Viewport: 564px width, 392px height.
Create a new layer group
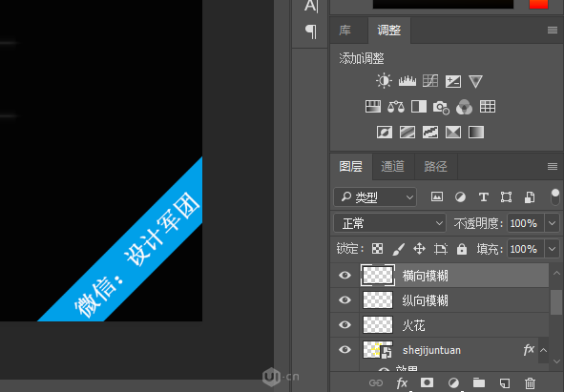(x=479, y=382)
